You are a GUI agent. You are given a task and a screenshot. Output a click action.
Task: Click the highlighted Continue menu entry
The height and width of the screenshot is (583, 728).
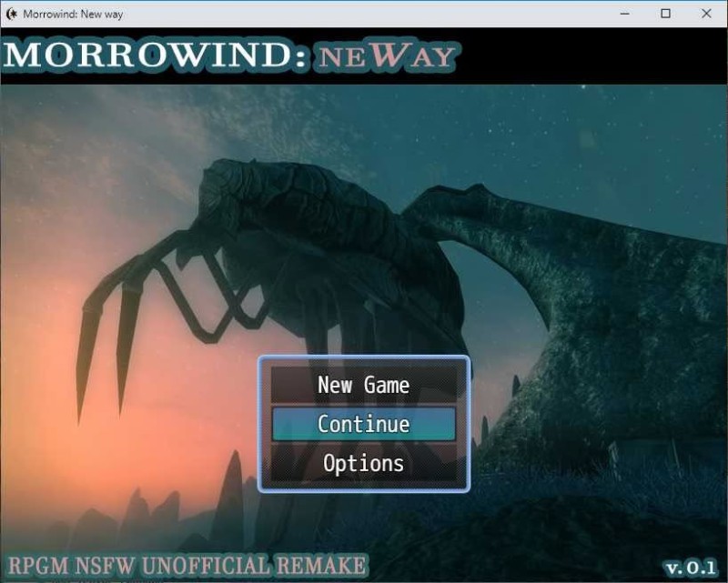[x=363, y=423]
